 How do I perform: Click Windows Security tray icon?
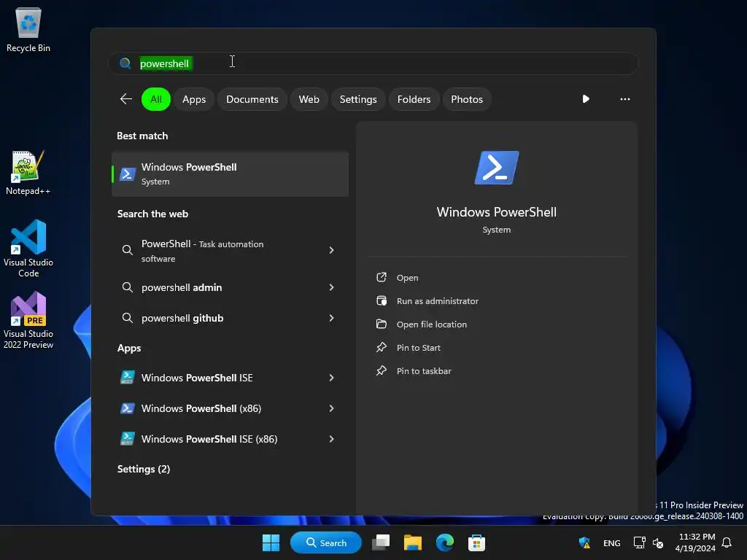[x=584, y=542]
